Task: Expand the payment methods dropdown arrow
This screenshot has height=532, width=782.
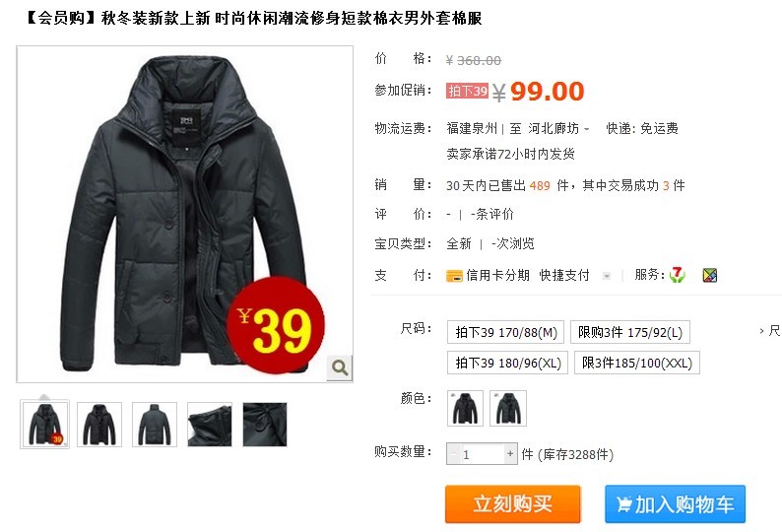Action: coord(607,276)
